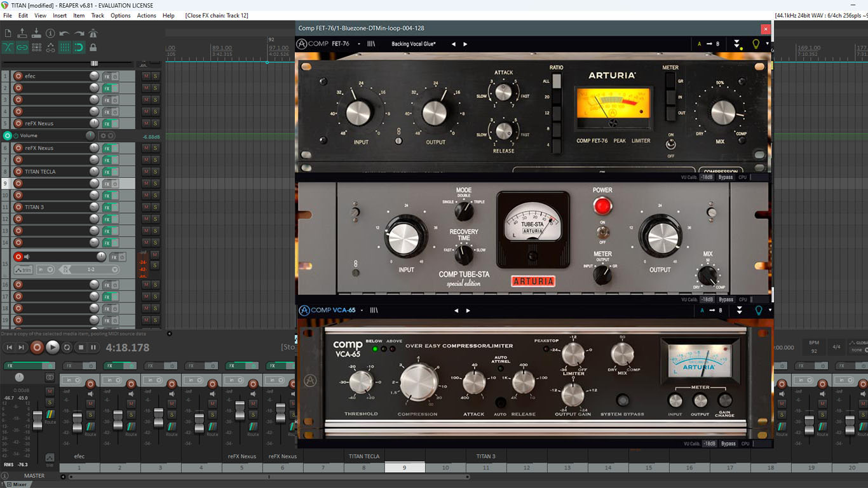The height and width of the screenshot is (488, 868).
Task: Solo the TITAN TECLA track
Action: point(155,172)
